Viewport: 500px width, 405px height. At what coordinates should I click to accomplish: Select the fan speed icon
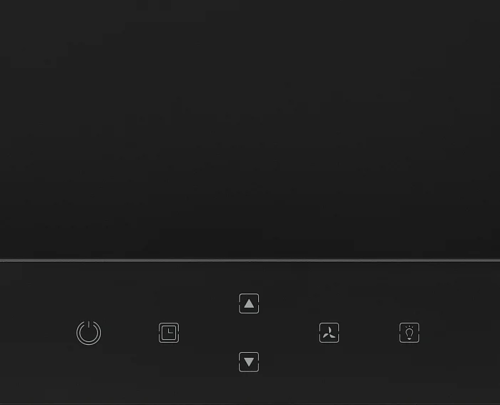pos(329,333)
